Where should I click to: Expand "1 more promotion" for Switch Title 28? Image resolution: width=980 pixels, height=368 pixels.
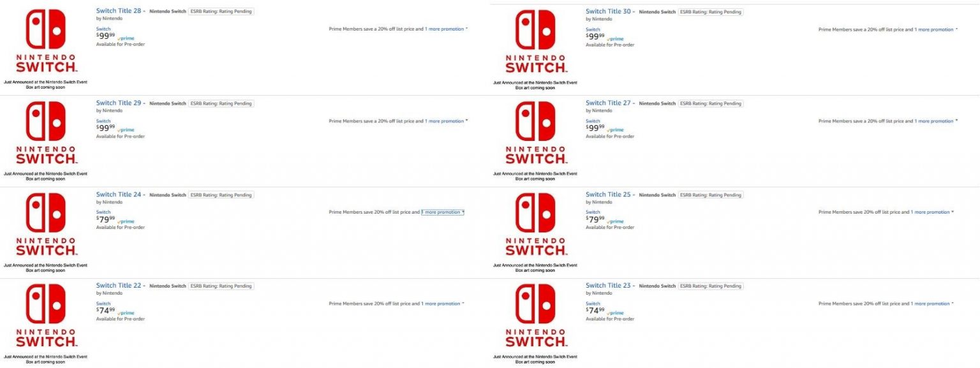pyautogui.click(x=445, y=29)
